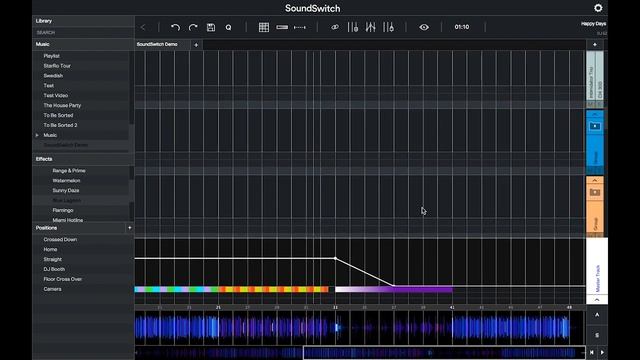Click the purple gradient color block

[x=393, y=289]
